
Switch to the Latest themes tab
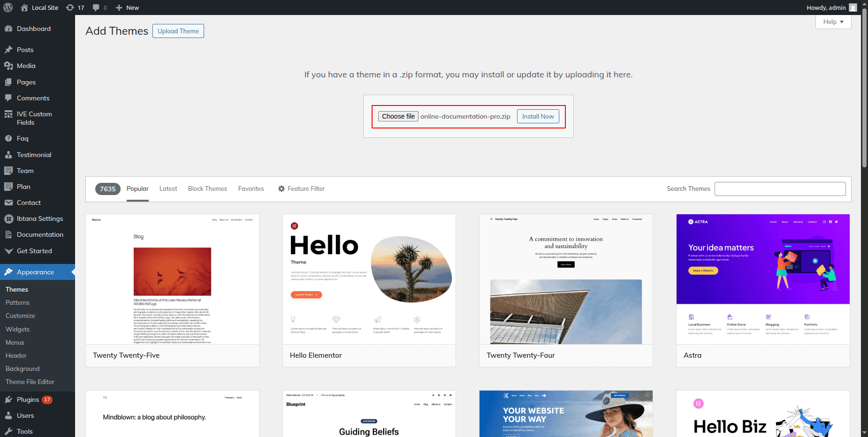coord(168,188)
